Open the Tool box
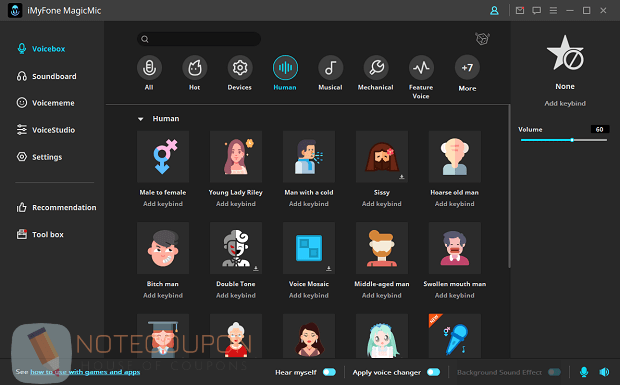Image resolution: width=620 pixels, height=385 pixels. coord(40,234)
